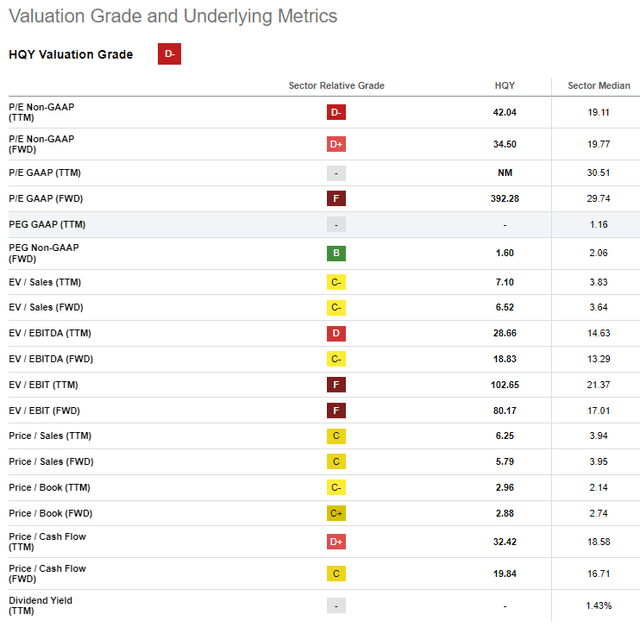Click the F grade badge for EV / EBIT (TTM)
640x627 pixels.
click(x=336, y=385)
